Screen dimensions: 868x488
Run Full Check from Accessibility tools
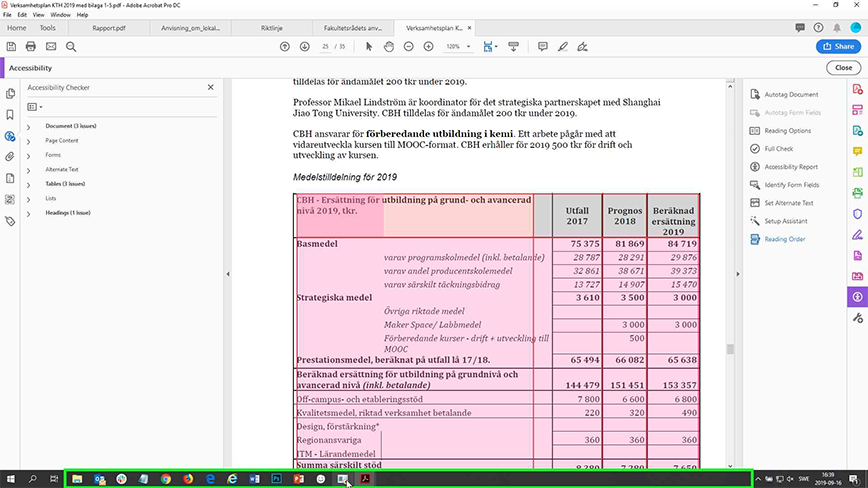(x=778, y=149)
